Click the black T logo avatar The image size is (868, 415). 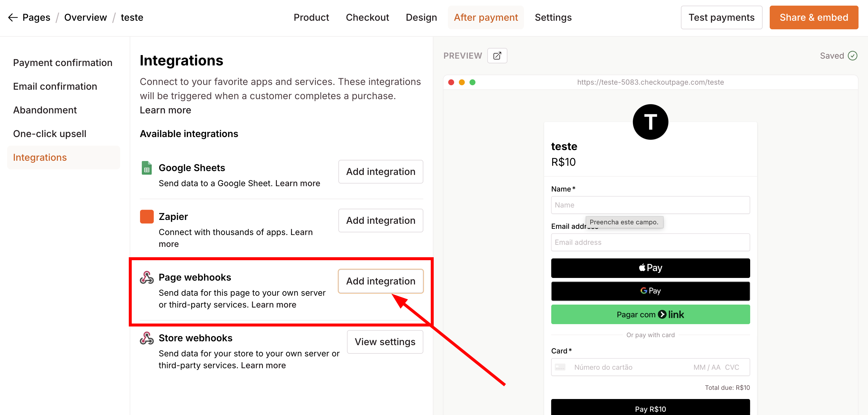coord(650,122)
